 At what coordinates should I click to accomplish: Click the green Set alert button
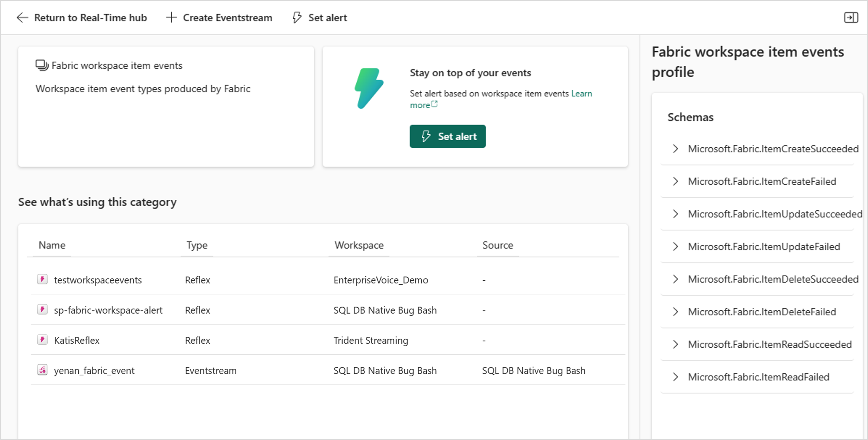tap(447, 136)
